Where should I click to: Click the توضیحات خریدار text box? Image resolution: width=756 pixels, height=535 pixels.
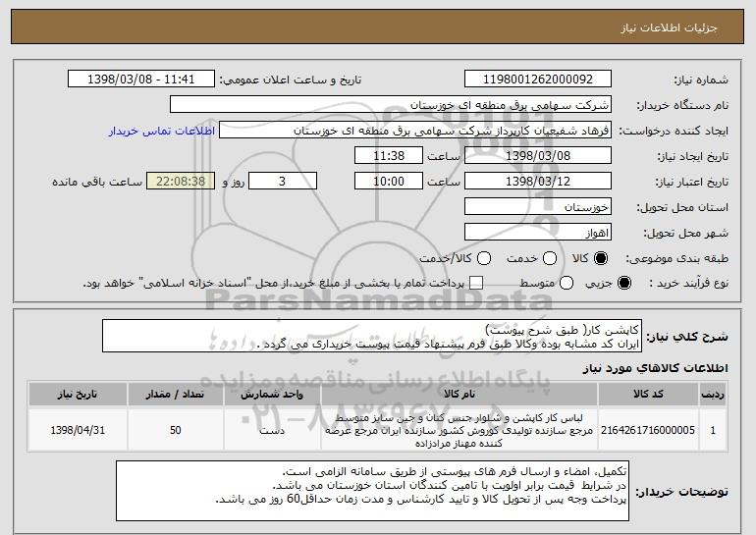(373, 491)
